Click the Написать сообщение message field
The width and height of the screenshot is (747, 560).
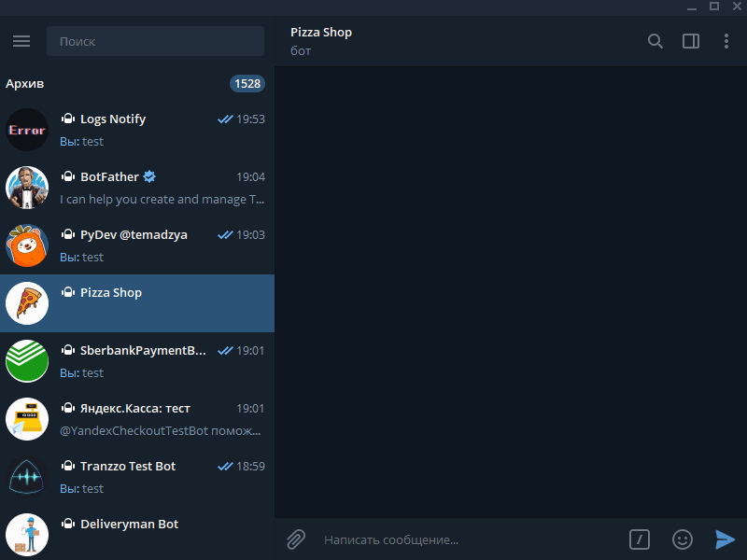click(x=470, y=539)
